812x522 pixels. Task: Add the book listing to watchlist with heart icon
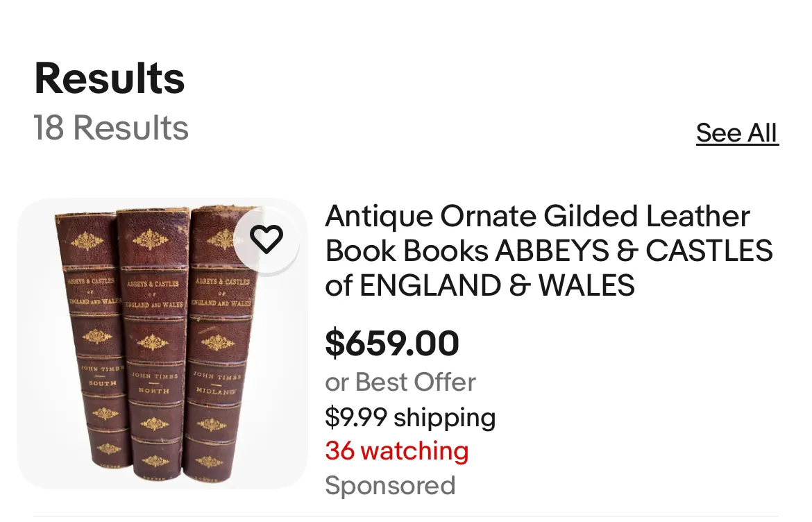pos(267,239)
